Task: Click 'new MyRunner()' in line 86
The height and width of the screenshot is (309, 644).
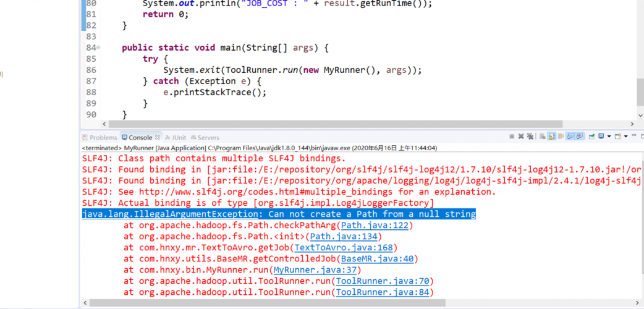Action: 340,70
